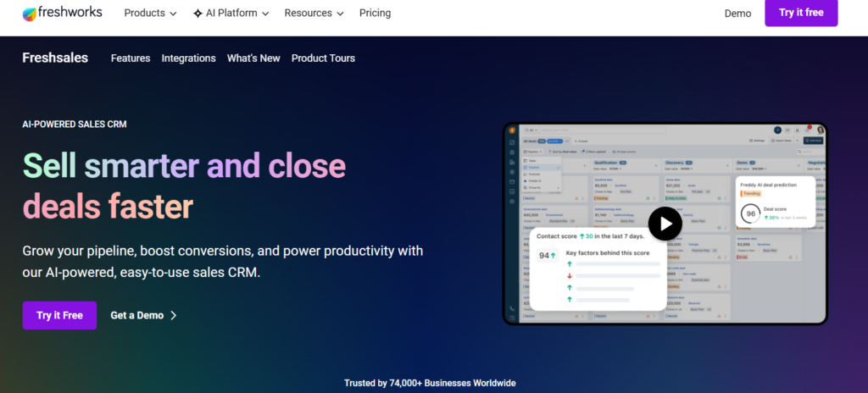Click the Freshworks logo
Image resolution: width=868 pixels, height=393 pixels.
(x=63, y=14)
